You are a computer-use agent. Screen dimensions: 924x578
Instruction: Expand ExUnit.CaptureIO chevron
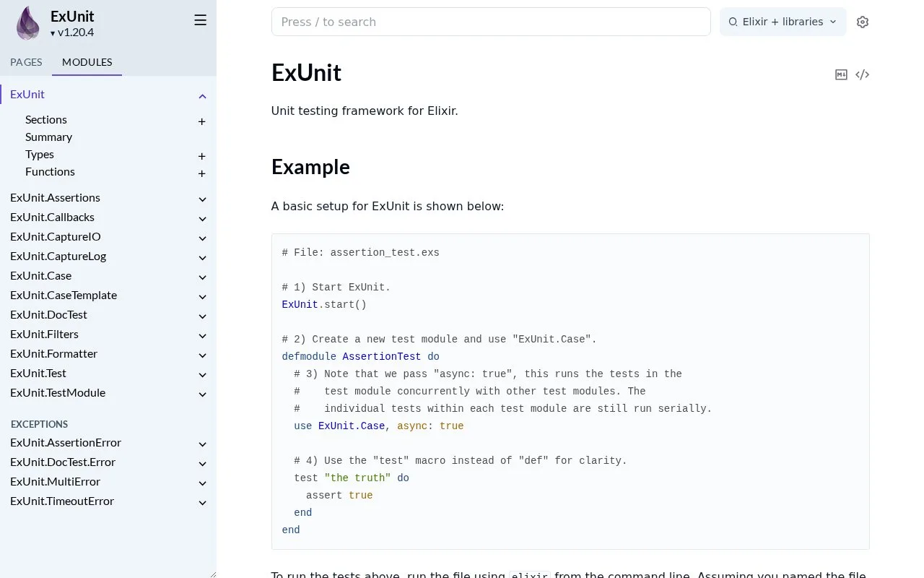click(202, 238)
